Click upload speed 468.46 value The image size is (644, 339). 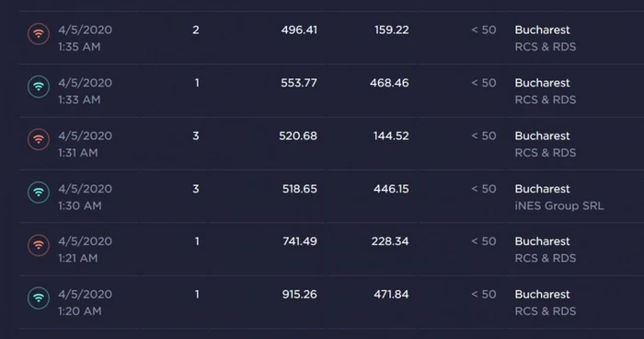tap(389, 83)
